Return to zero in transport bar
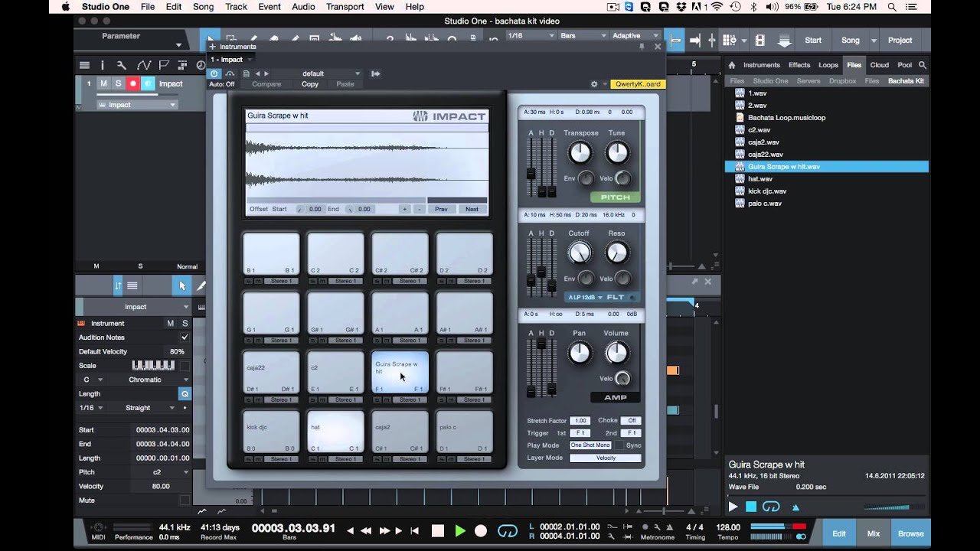 point(414,530)
